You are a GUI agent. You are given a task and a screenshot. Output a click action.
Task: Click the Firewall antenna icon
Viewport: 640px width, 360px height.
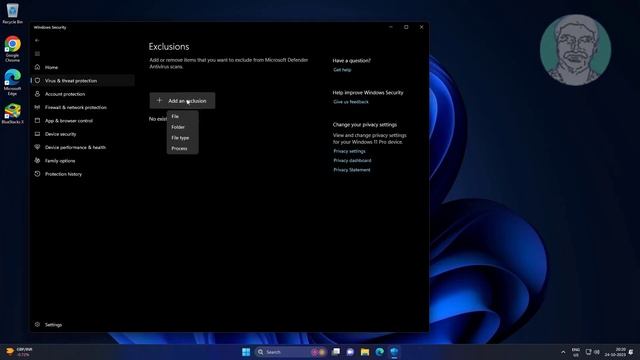[x=37, y=107]
